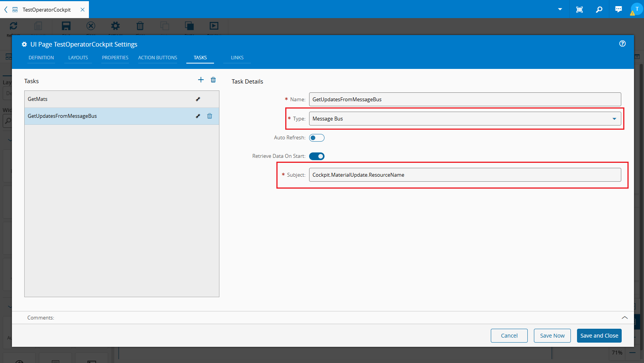Screen dimensions: 644x363
Task: Click the Cancel button
Action: [x=509, y=336]
